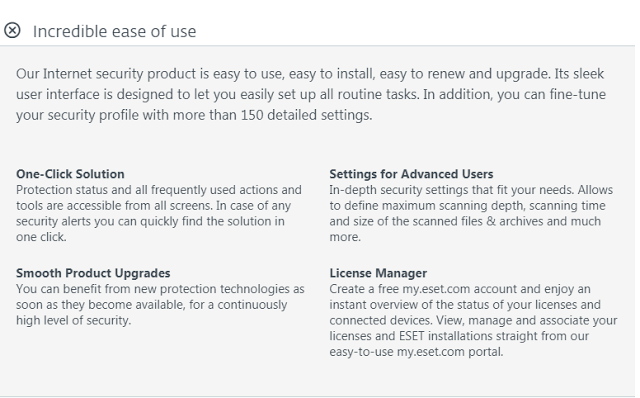640x398 pixels.
Task: Collapse the "Incredible ease of use" header
Action: (114, 31)
